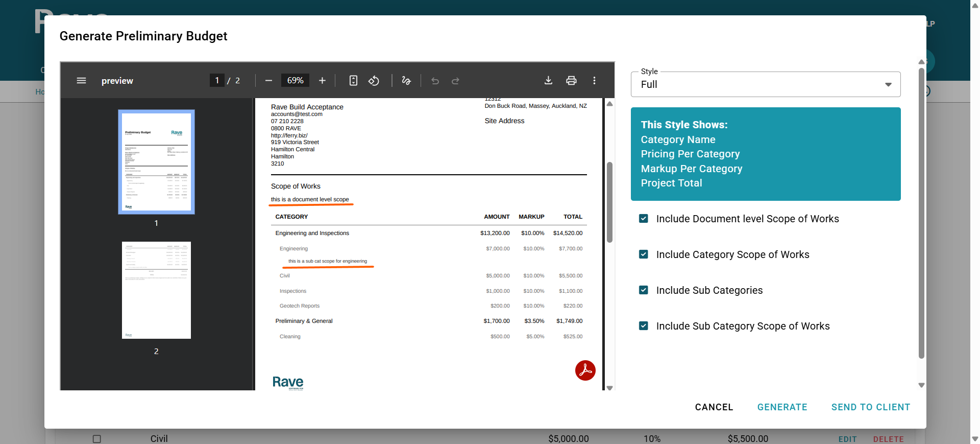Select the draw annotation tool
The width and height of the screenshot is (980, 444).
click(x=406, y=81)
